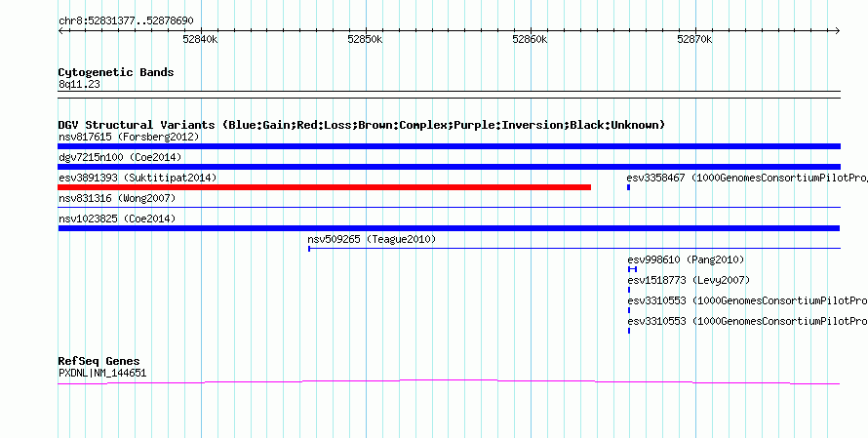The height and width of the screenshot is (438, 868).
Task: Click the thin blue line under nsv831316
Action: (x=449, y=208)
